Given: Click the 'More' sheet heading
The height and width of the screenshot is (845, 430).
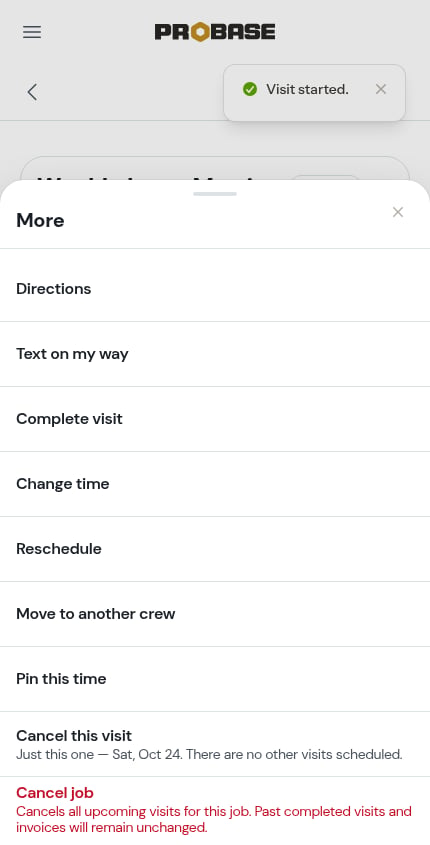Looking at the screenshot, I should [40, 220].
